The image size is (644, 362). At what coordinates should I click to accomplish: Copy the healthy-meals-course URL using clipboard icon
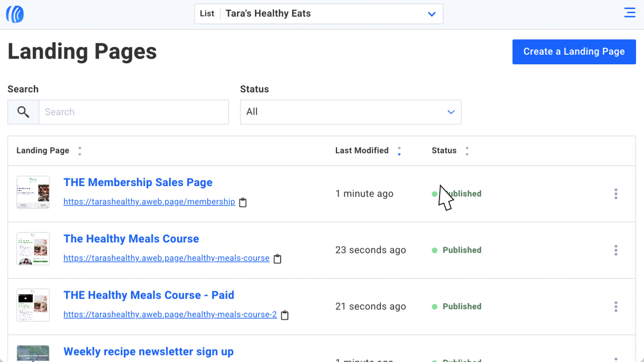click(x=277, y=258)
